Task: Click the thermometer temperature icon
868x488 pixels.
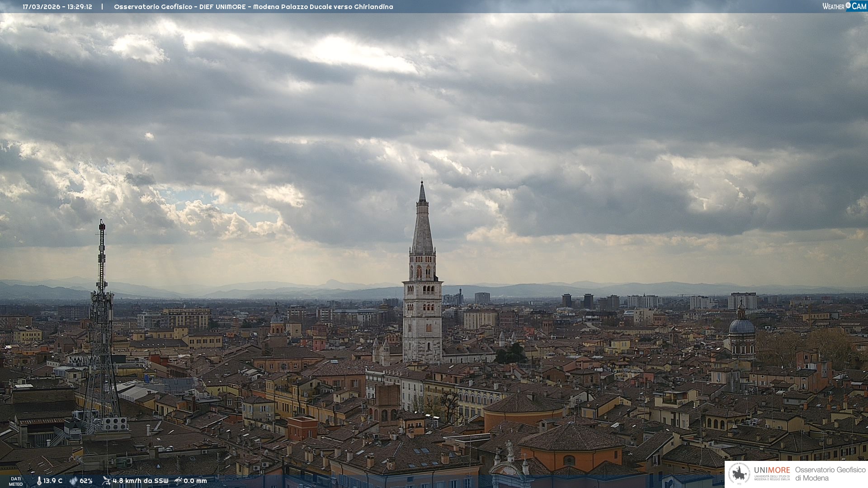Action: (x=39, y=481)
